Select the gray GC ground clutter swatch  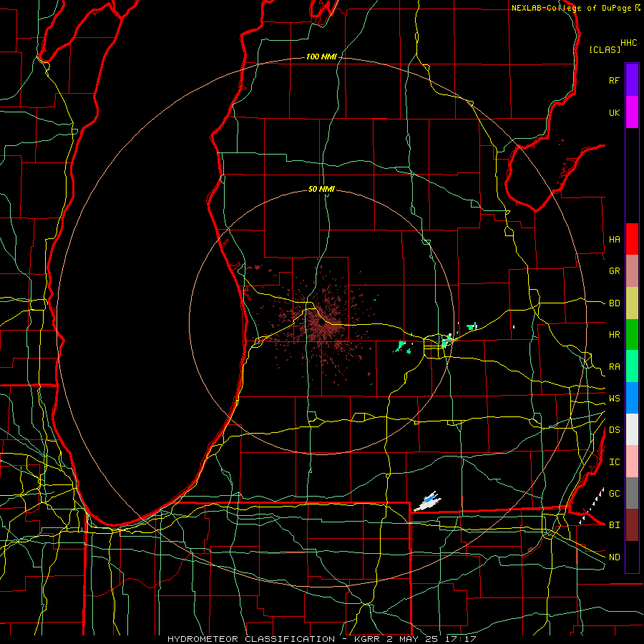[x=632, y=493]
